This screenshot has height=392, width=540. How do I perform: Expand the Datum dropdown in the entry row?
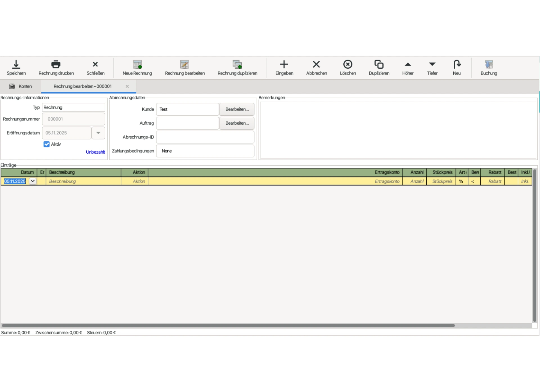[32, 181]
